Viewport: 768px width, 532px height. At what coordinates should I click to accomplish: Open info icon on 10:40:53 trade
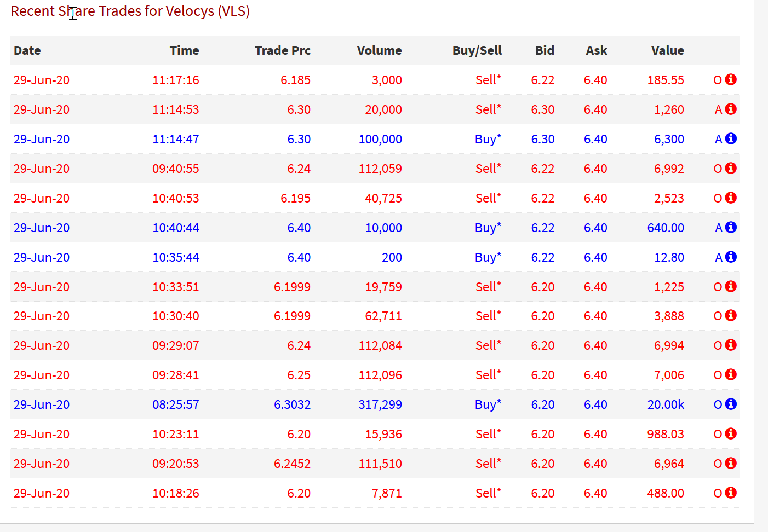coord(731,198)
